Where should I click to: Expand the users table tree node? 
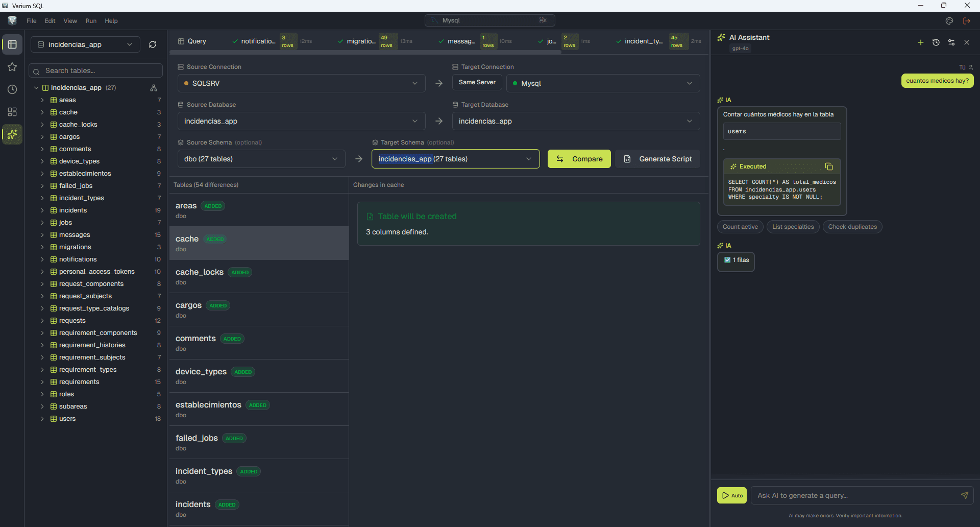point(42,419)
